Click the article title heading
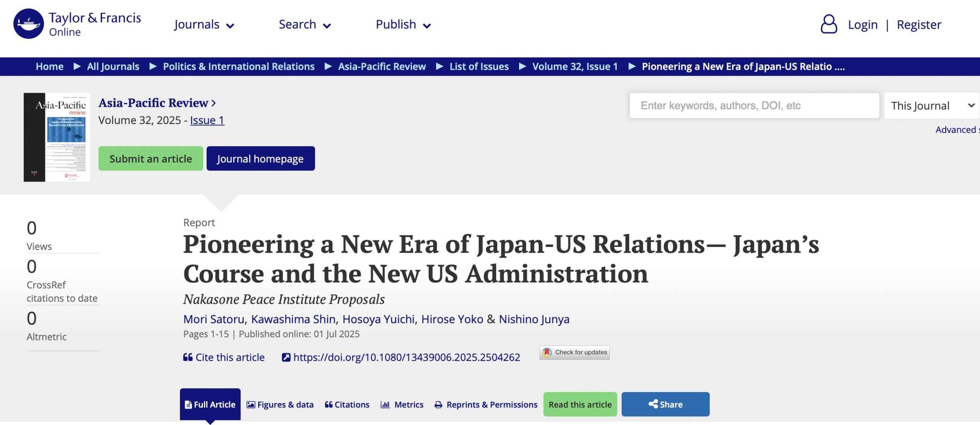Screen dimensions: 980x425 pyautogui.click(x=501, y=259)
